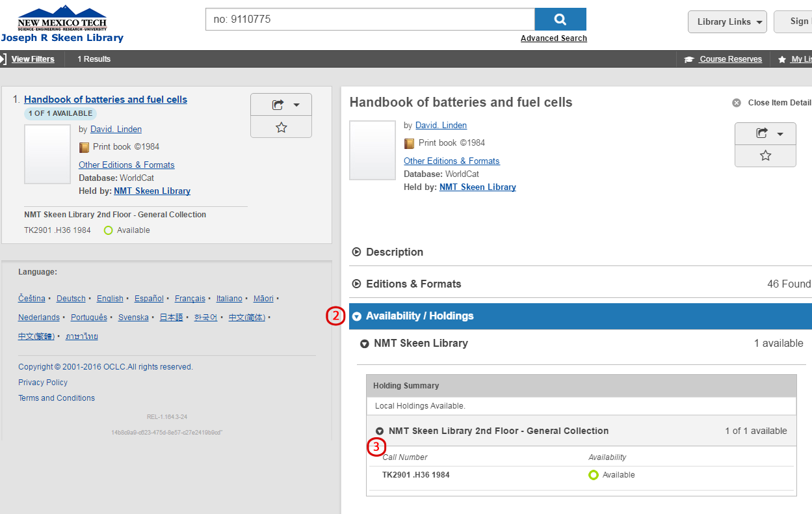
Task: Switch language to Svenska
Action: [133, 318]
